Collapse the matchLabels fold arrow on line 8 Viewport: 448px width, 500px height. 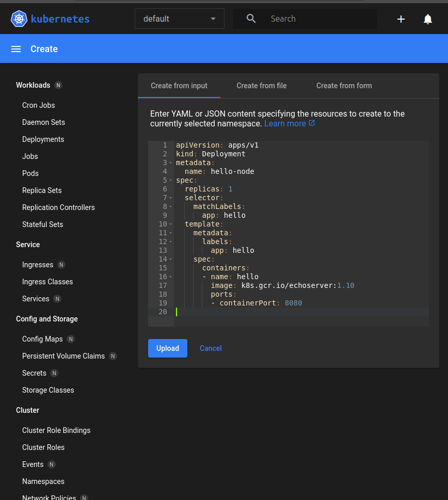[x=171, y=206]
